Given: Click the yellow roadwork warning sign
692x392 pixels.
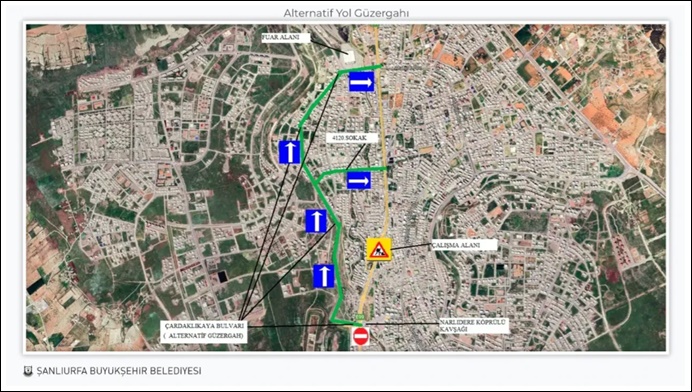Looking at the screenshot, I should tap(379, 249).
